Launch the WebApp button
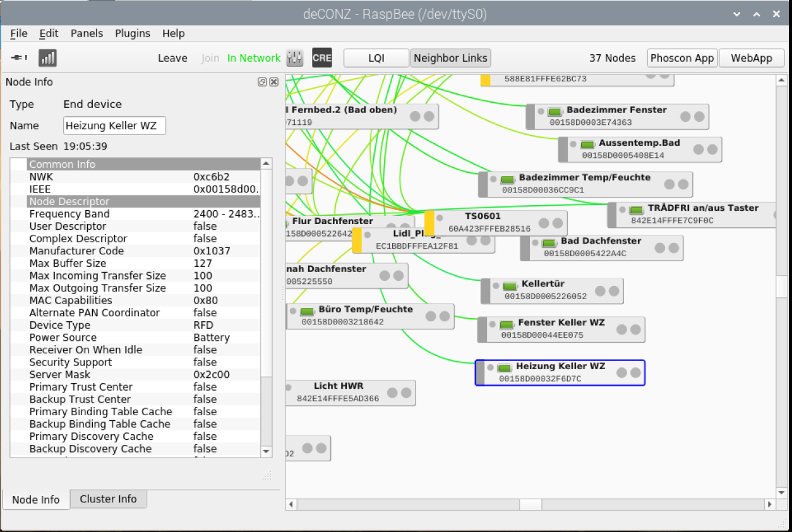The width and height of the screenshot is (792, 532). coord(752,58)
